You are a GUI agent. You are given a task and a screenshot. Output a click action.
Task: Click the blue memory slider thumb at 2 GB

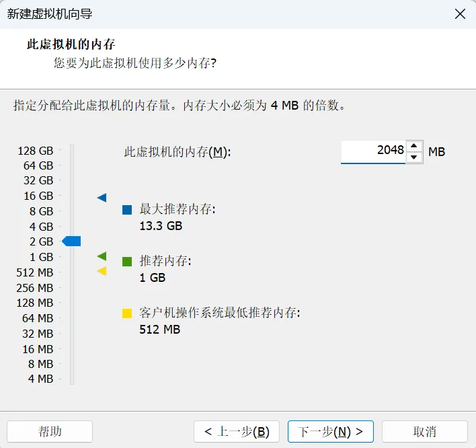click(71, 241)
